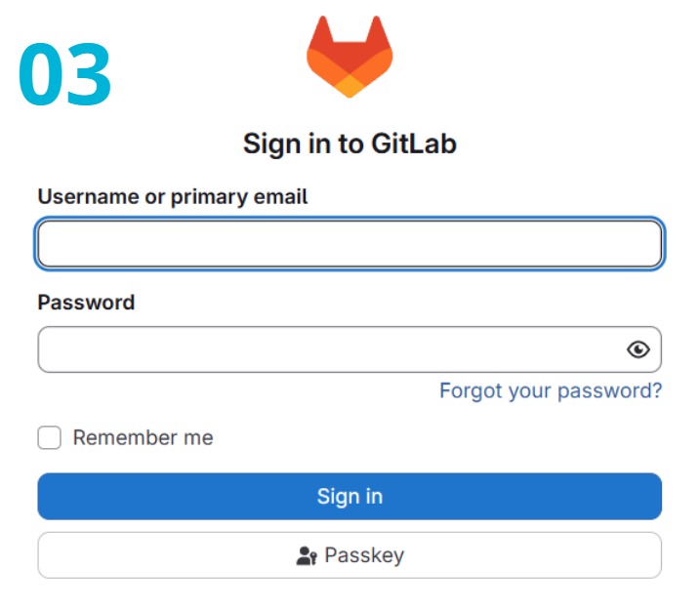The height and width of the screenshot is (612, 700).
Task: Start password recovery via the forgot link
Action: pyautogui.click(x=550, y=390)
